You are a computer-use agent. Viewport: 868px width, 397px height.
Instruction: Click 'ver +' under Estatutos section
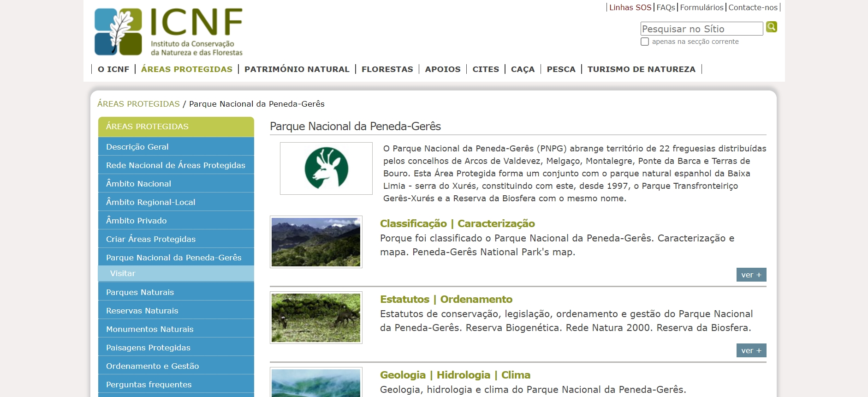point(751,350)
